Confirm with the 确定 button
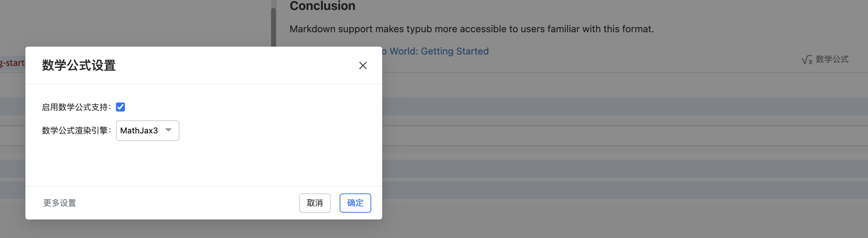The image size is (868, 238). pos(355,203)
